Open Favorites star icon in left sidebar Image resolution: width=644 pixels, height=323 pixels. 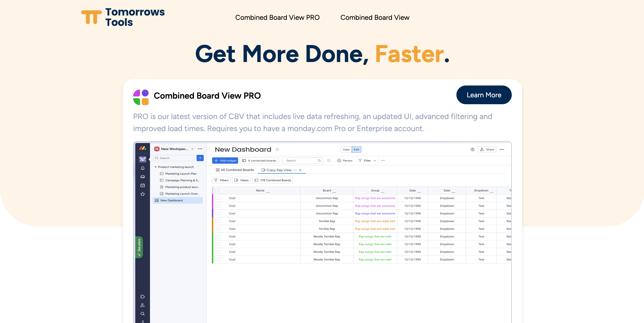143,194
